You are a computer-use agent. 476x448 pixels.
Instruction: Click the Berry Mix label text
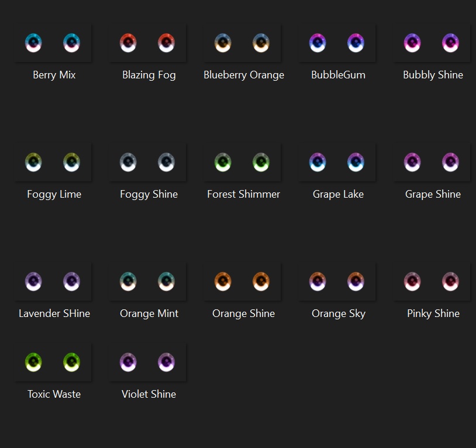(x=54, y=75)
